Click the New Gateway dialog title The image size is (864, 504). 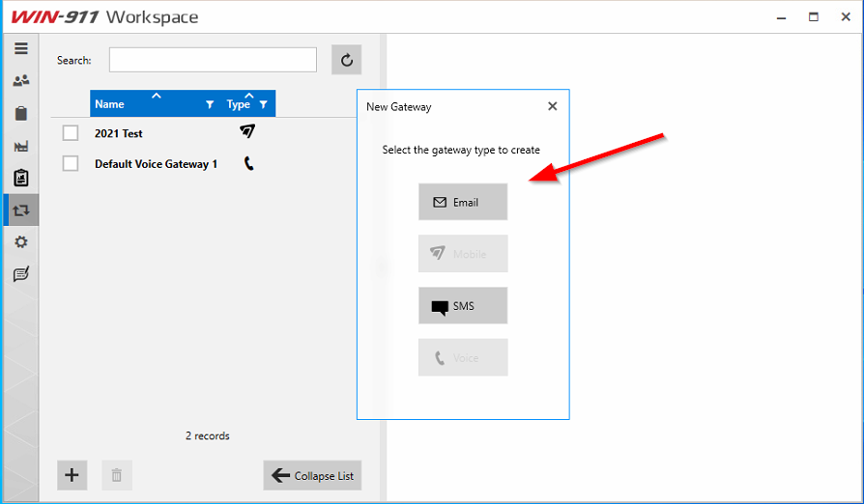(399, 107)
